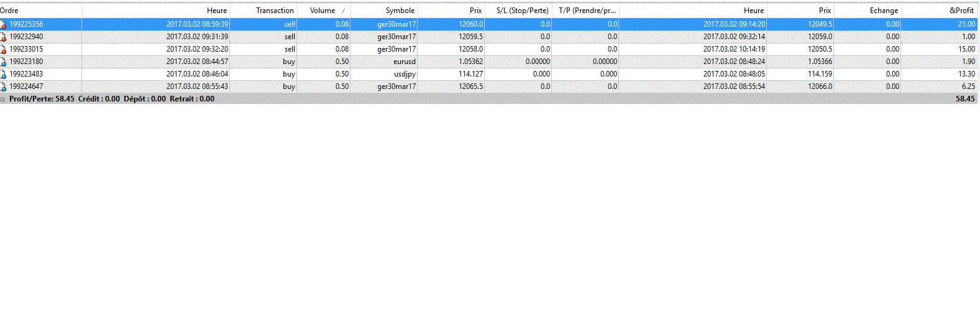The width and height of the screenshot is (980, 336).
Task: Click close price 1.05366
Action: point(820,62)
